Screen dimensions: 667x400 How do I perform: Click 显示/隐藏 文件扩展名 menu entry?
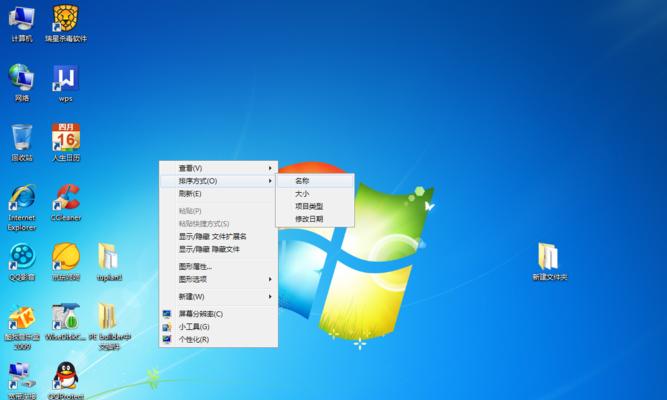point(219,237)
